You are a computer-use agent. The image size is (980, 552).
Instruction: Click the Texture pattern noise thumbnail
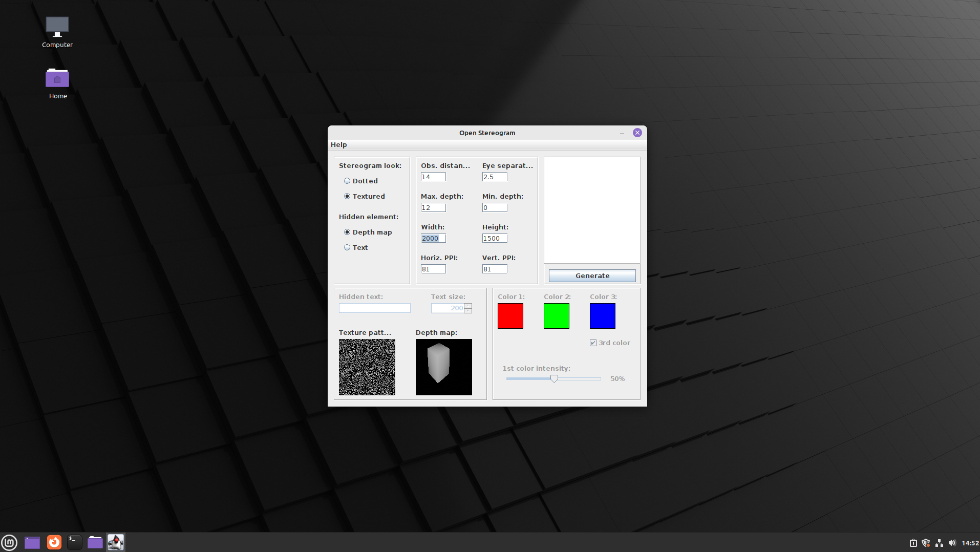367,367
